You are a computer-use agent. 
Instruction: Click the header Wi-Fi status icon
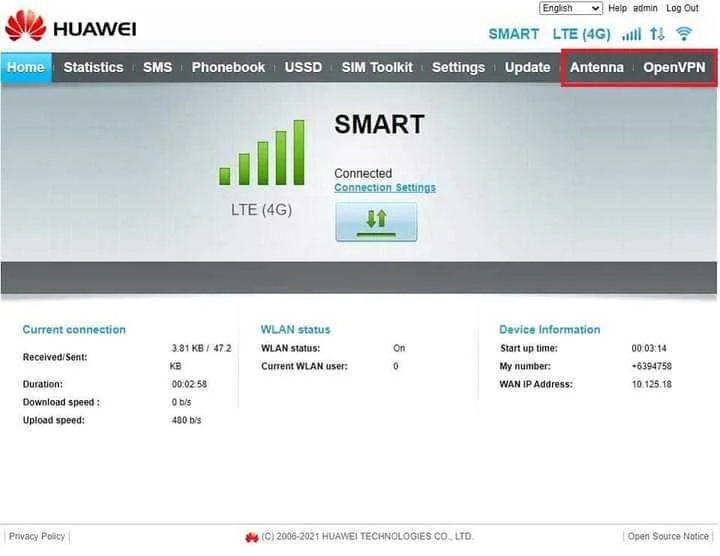tap(684, 34)
